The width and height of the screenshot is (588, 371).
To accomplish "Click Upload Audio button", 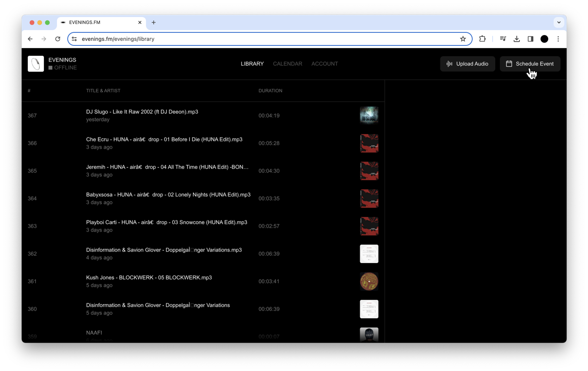I will coord(467,64).
